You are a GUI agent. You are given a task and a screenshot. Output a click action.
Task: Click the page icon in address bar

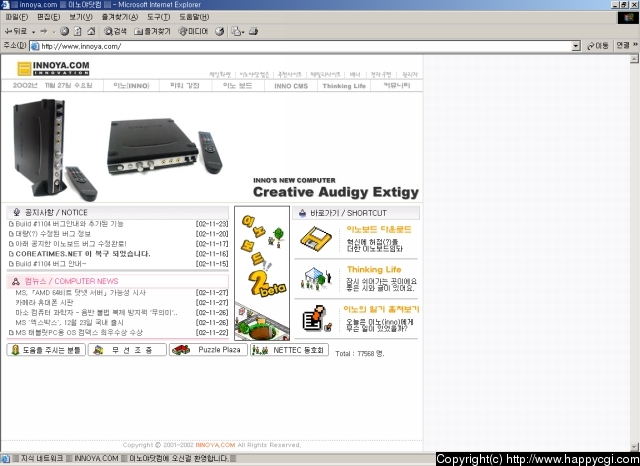click(x=35, y=46)
